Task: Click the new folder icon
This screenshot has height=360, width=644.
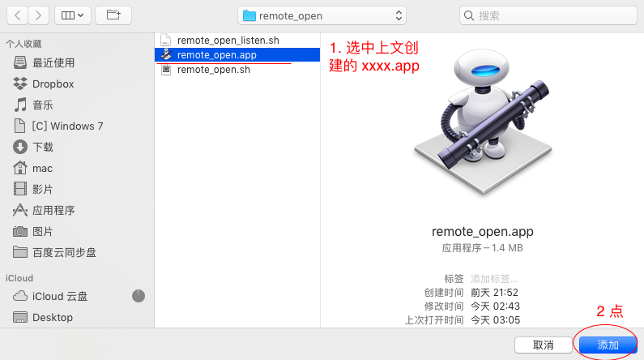Action: coord(113,15)
